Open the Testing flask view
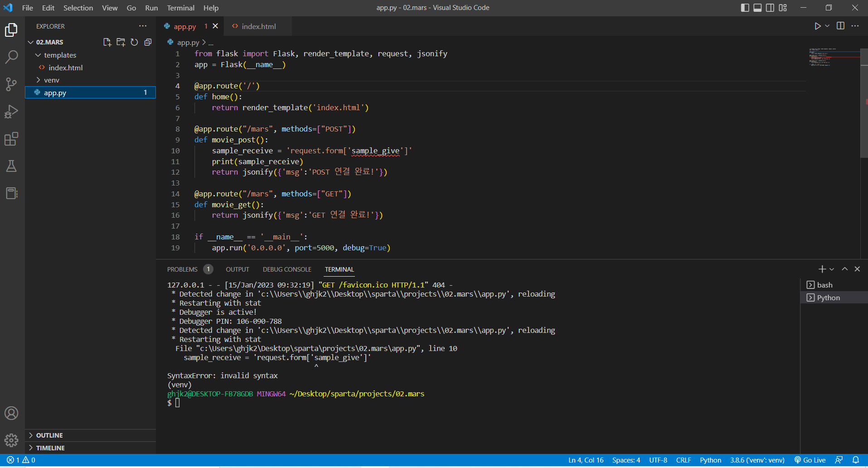Viewport: 868px width, 468px height. tap(11, 166)
